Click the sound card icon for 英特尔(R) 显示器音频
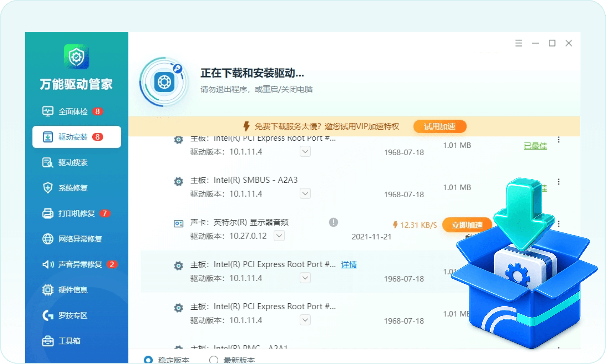The image size is (613, 364). 179,223
